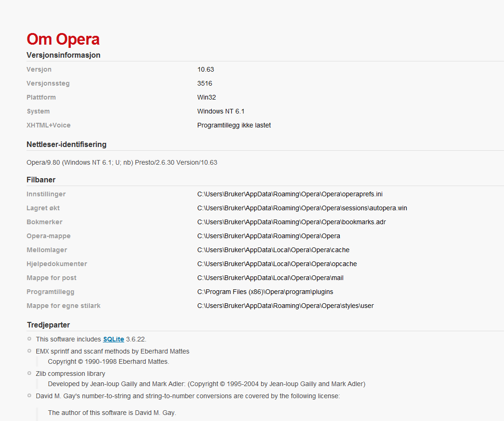Click the 'Innstillinger' label

coord(46,194)
